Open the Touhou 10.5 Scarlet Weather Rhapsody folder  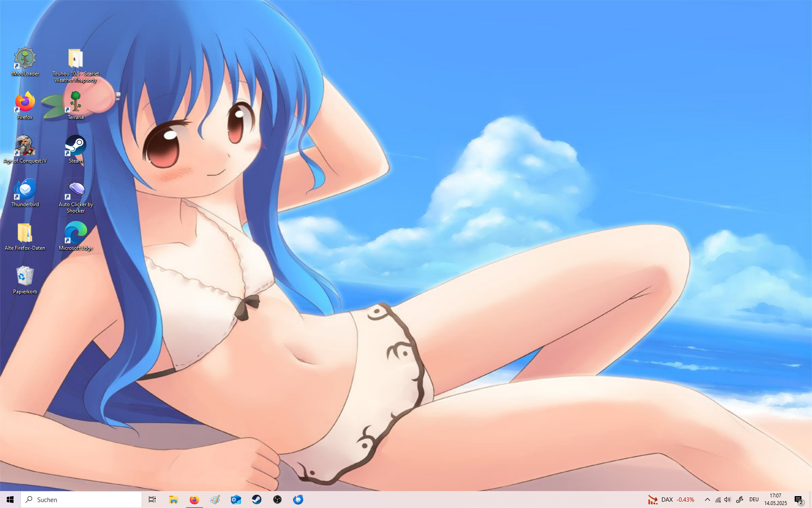coord(76,65)
